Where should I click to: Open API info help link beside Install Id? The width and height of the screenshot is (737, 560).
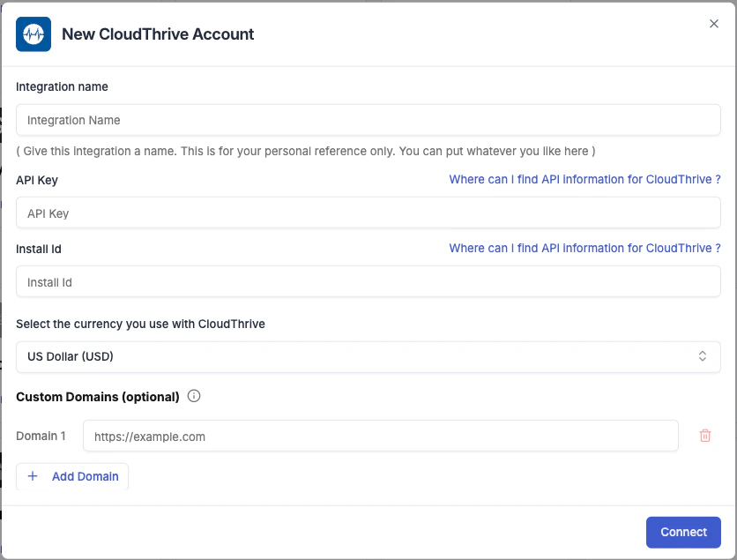584,248
